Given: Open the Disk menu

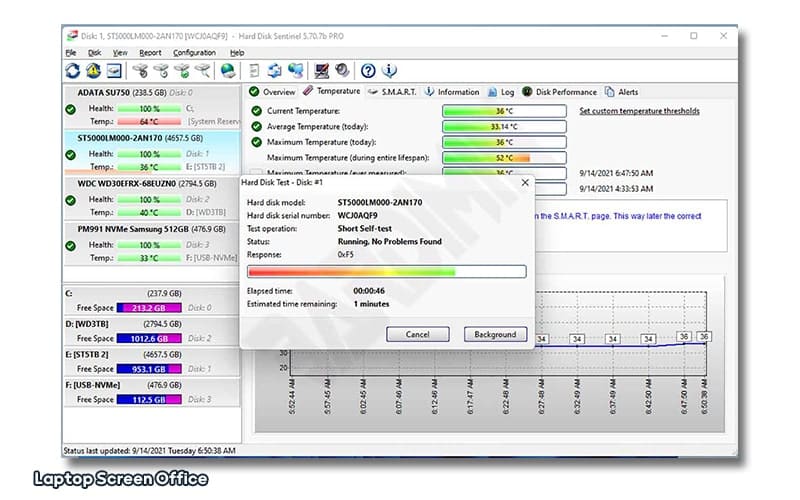Looking at the screenshot, I should click(x=94, y=53).
